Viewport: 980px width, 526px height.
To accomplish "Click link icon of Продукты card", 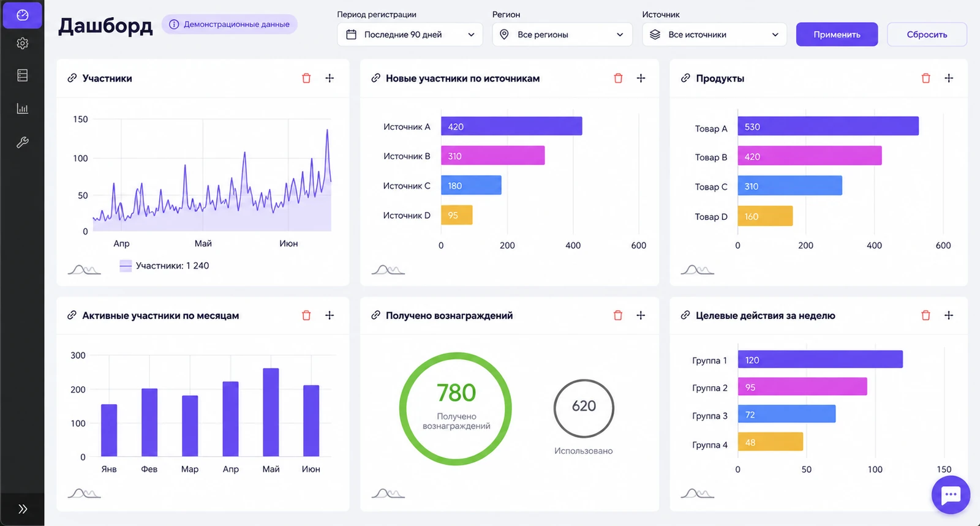I will [685, 78].
